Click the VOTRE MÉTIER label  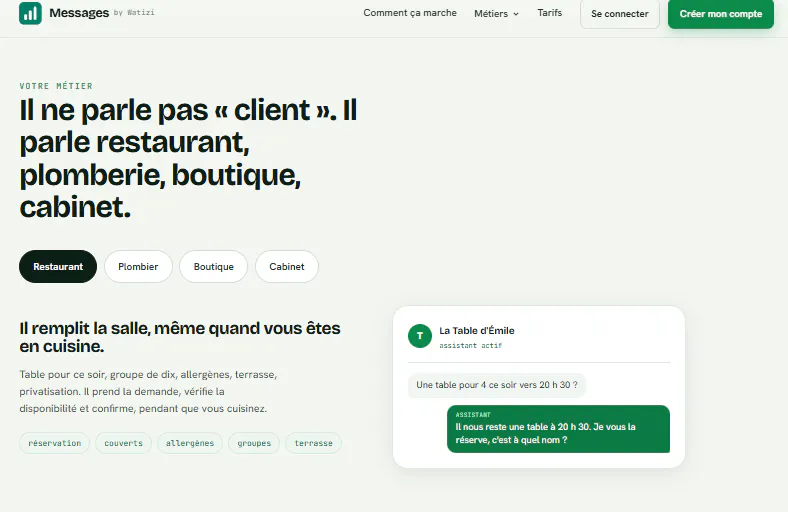click(56, 86)
